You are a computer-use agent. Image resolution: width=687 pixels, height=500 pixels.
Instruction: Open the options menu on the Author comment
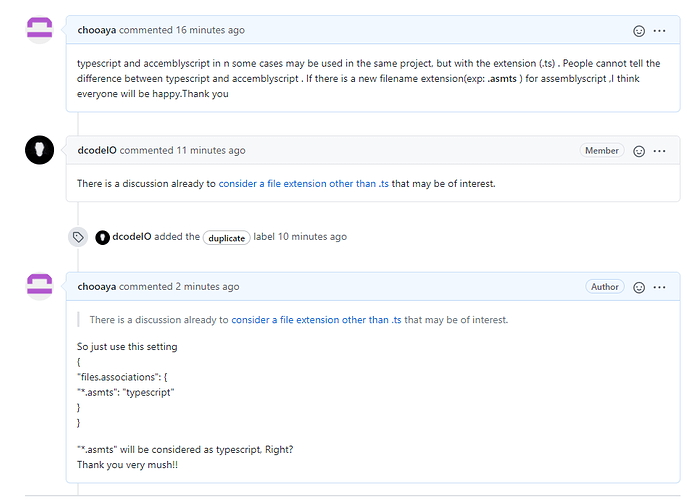[659, 286]
